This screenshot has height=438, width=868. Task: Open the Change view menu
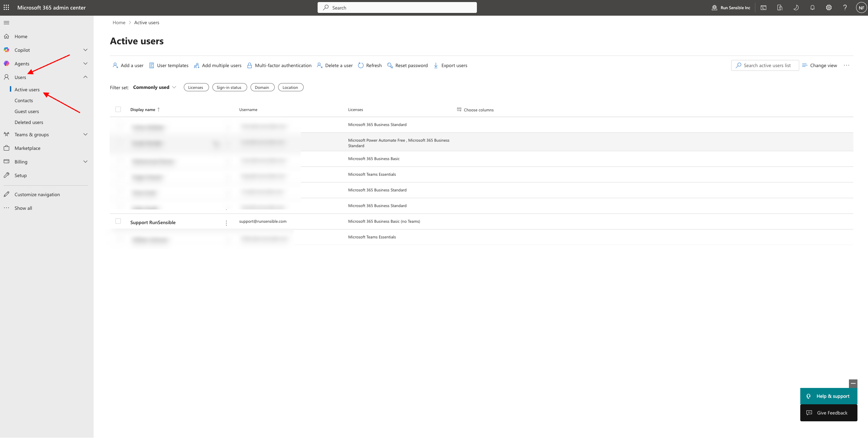tap(820, 65)
